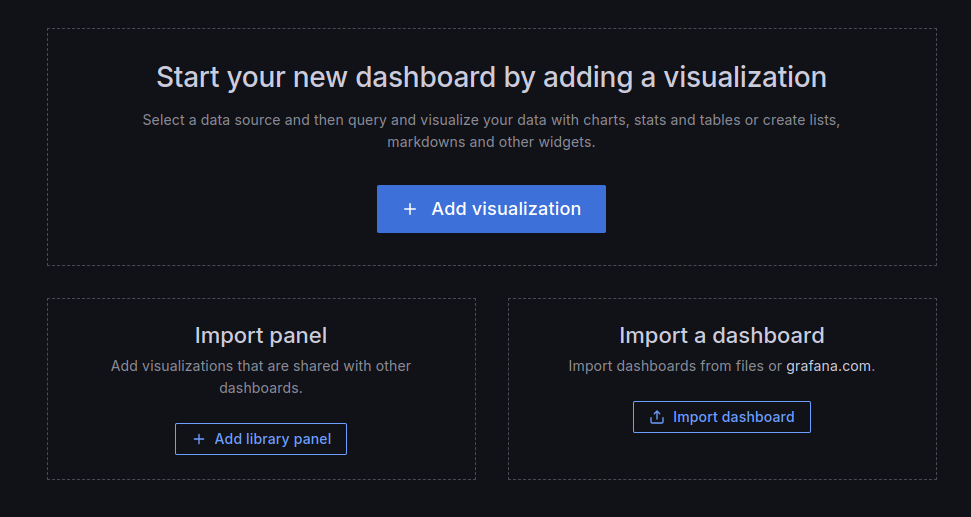Click the 'Start your new dashboard' heading
Image resolution: width=971 pixels, height=517 pixels.
[x=491, y=77]
